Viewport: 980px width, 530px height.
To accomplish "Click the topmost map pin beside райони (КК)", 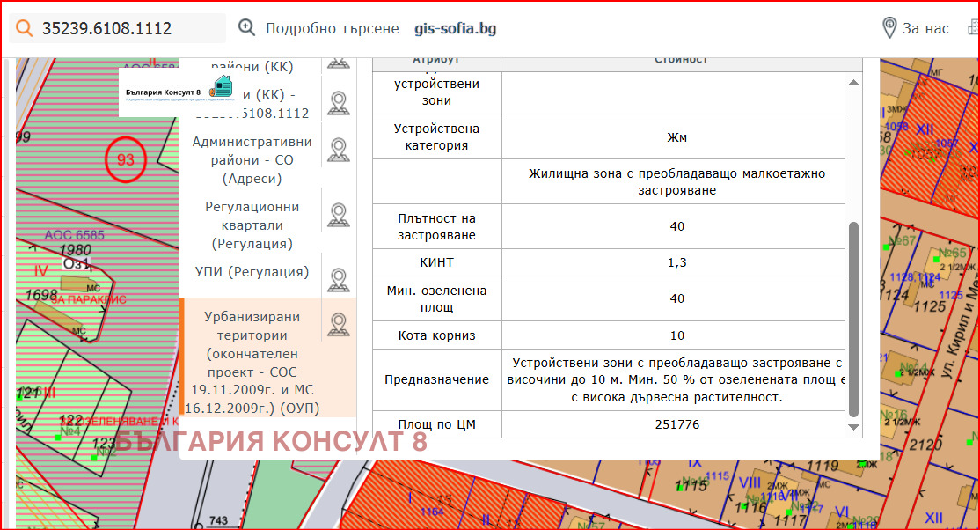I will pyautogui.click(x=339, y=63).
